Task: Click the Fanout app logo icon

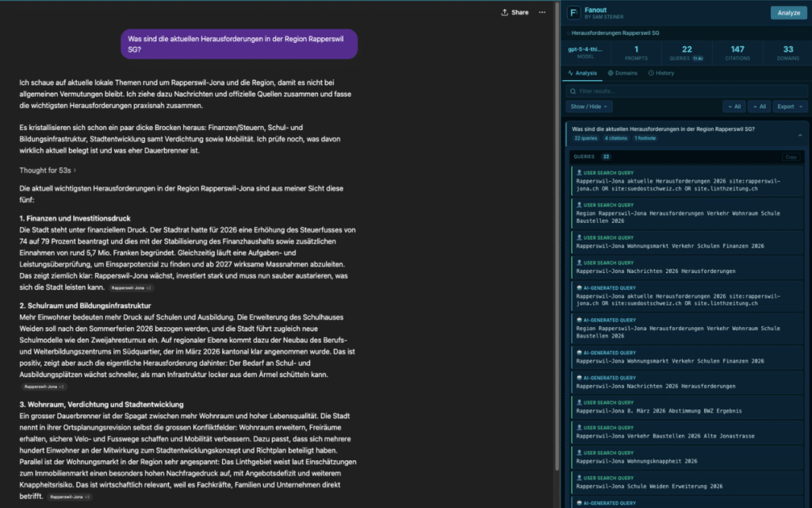Action: [573, 12]
